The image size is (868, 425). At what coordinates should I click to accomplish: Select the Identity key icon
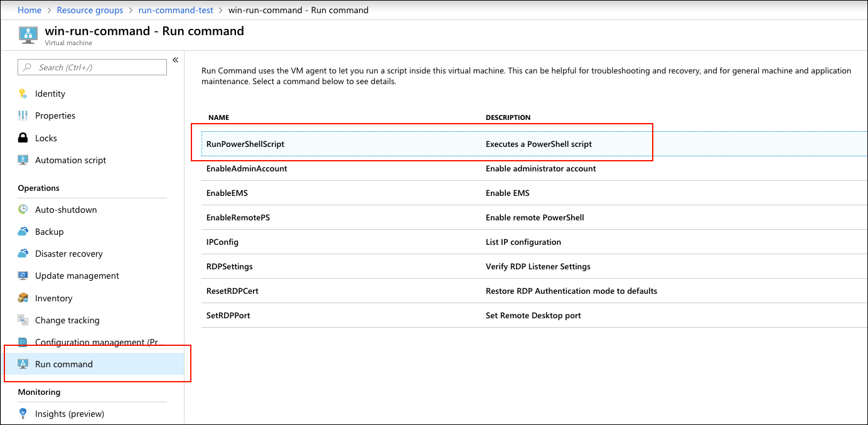coord(23,93)
